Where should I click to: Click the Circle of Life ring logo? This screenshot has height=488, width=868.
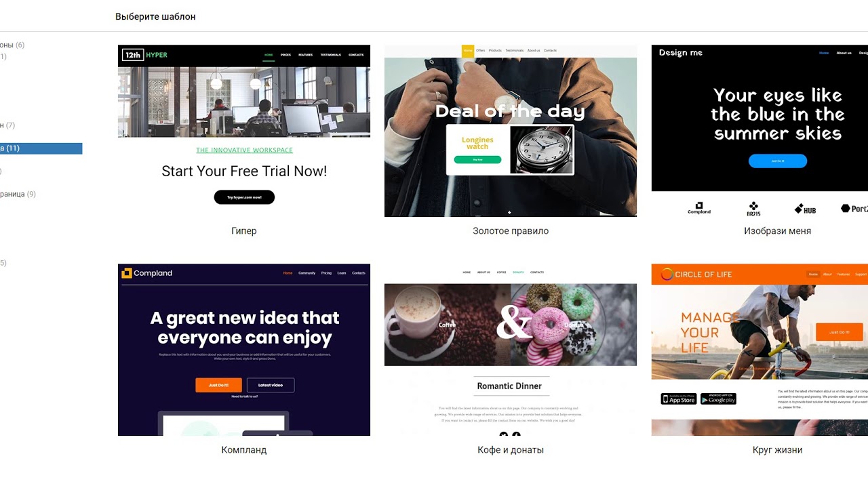(667, 274)
